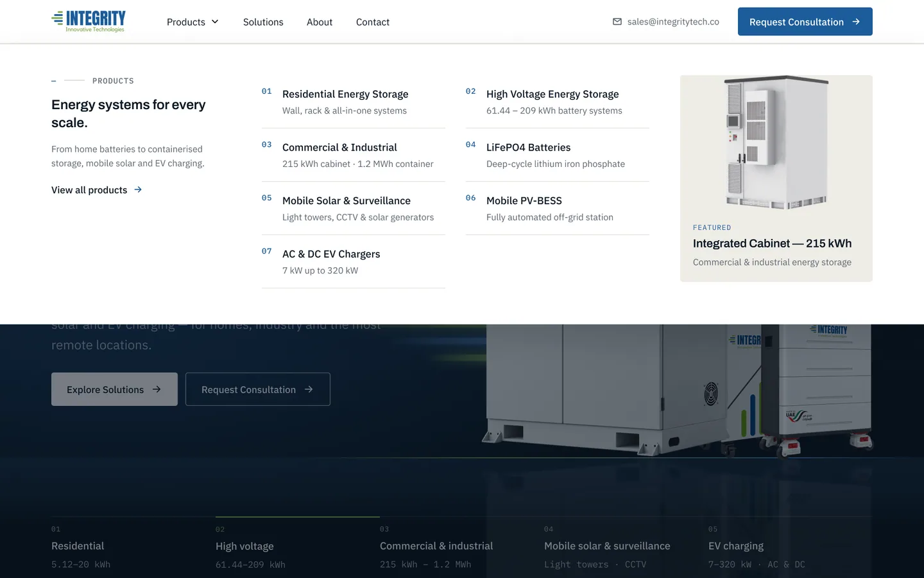
Task: Select Commercial & industrial slide tab
Action: 462,547
